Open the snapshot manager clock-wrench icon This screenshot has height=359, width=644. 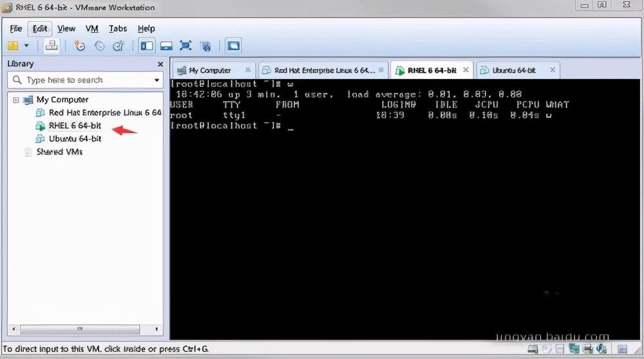(x=118, y=46)
